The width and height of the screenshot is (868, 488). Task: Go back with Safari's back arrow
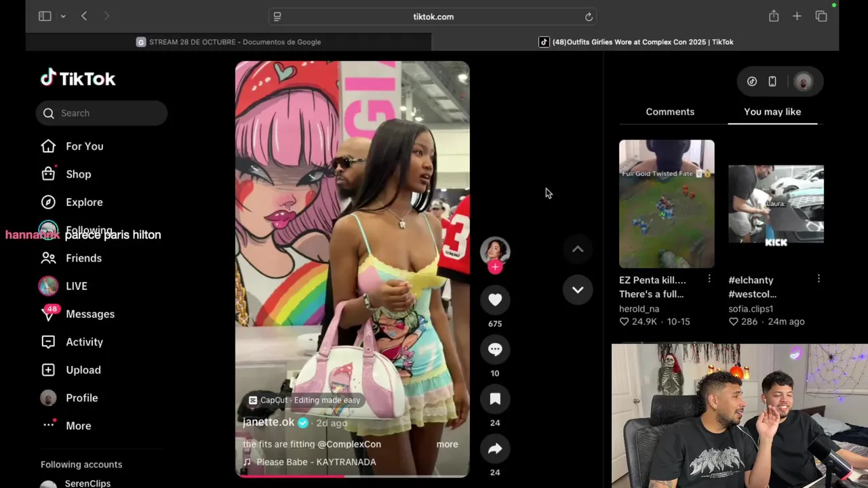pos(84,16)
